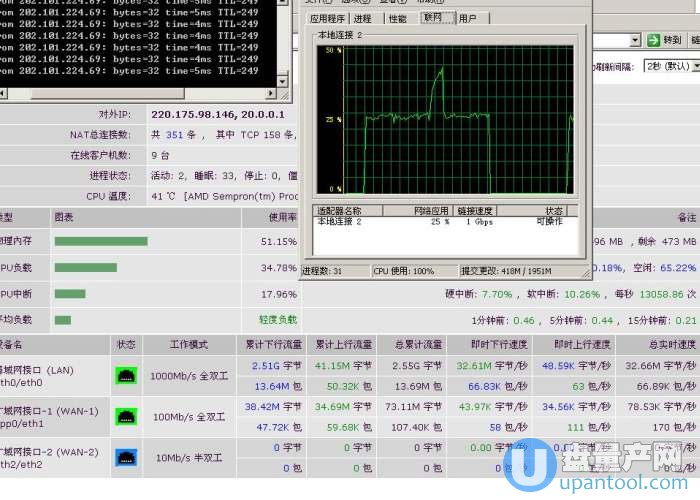Select 本地连接 2 adapter row

coord(445,221)
